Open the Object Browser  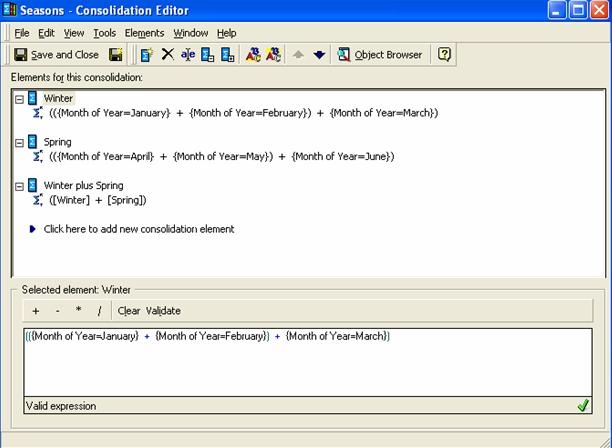380,55
